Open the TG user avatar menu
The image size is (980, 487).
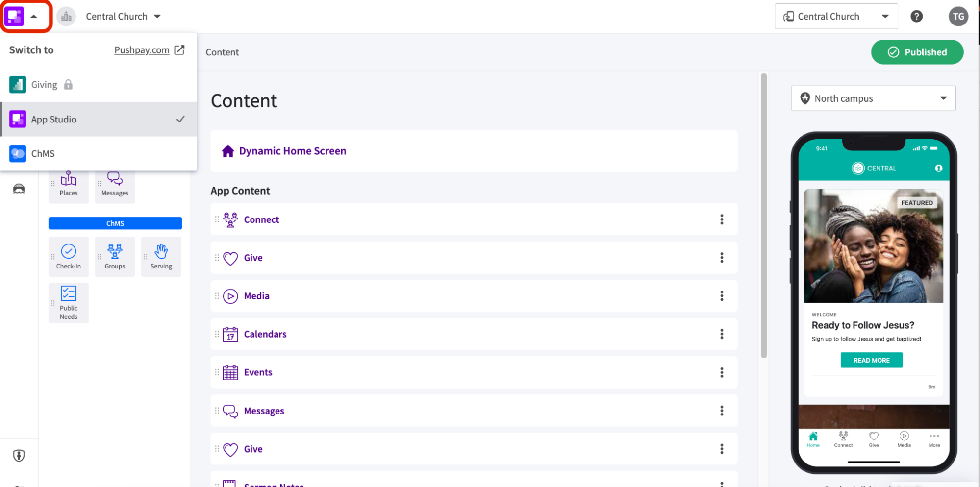(x=958, y=16)
